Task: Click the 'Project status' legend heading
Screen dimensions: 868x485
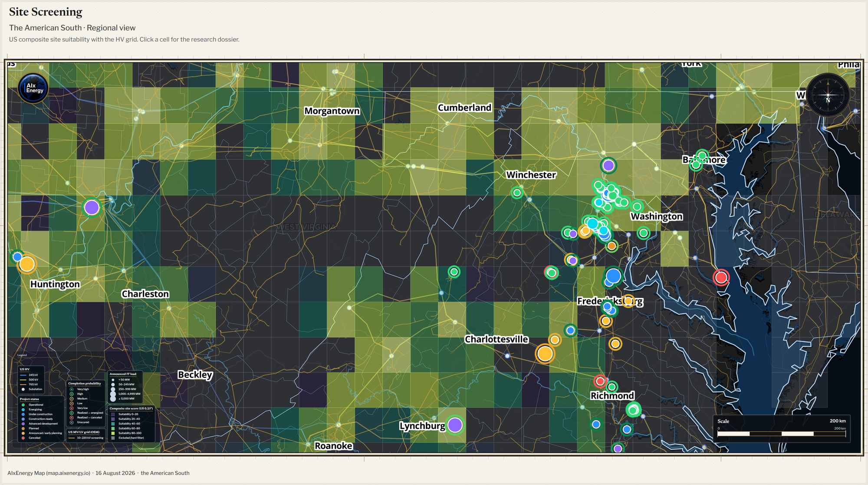Action: 30,399
